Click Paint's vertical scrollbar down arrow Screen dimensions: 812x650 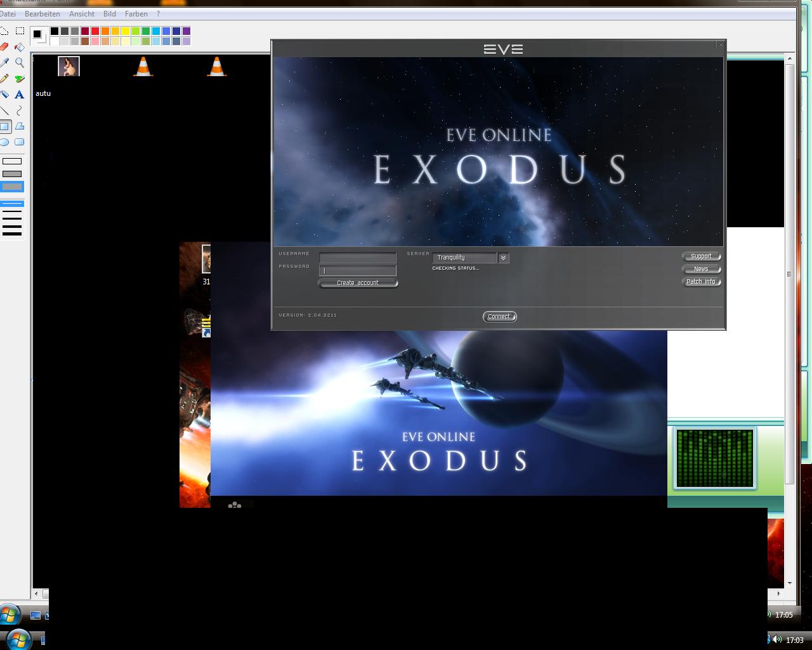[790, 583]
